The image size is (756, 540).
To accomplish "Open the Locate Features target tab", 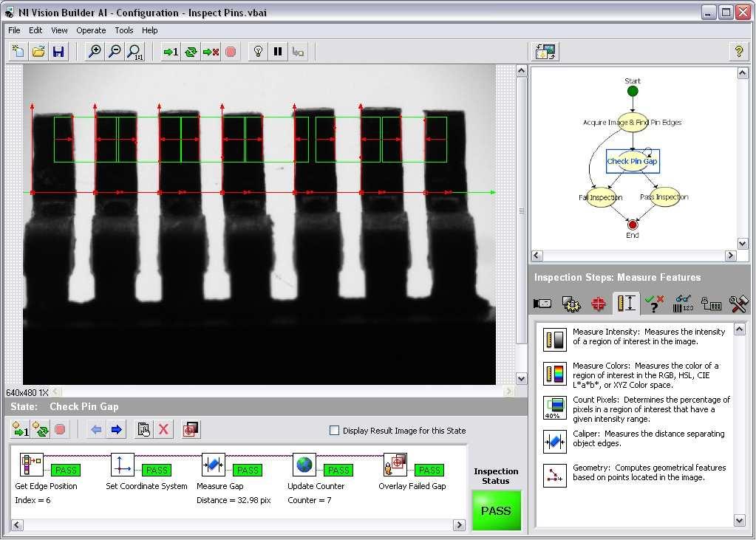I will (x=599, y=304).
